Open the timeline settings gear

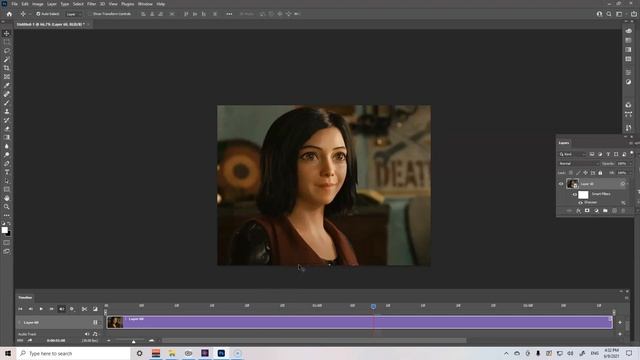72,309
